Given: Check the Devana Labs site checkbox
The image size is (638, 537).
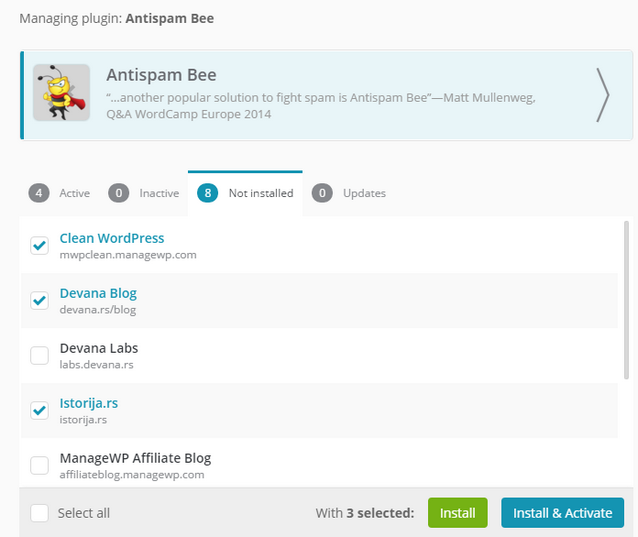Looking at the screenshot, I should pyautogui.click(x=39, y=355).
